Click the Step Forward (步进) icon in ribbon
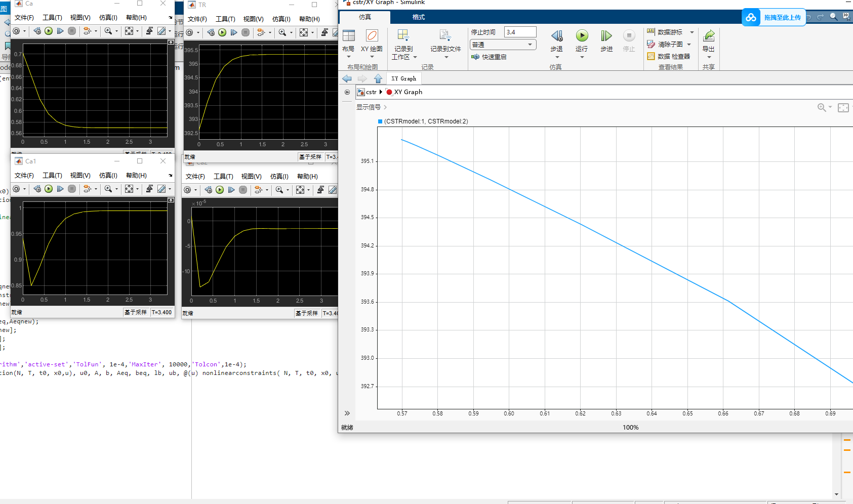Screen dimensions: 853x504 pyautogui.click(x=606, y=36)
